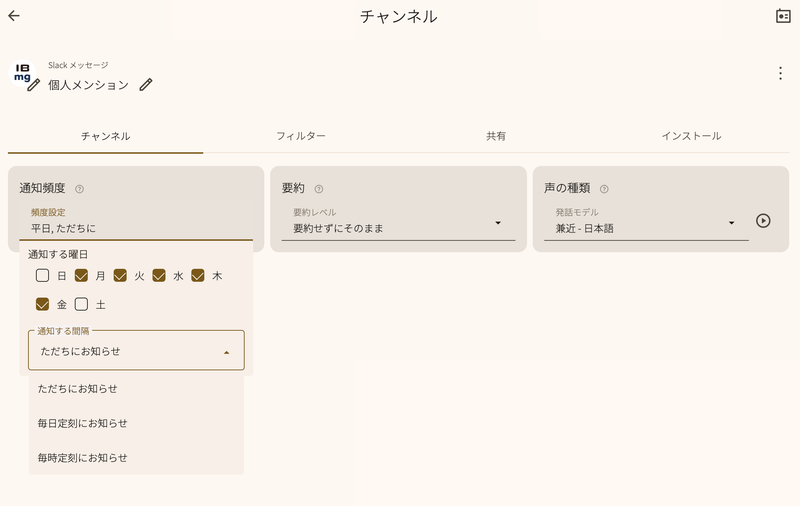Edit the 個人メンション name with pencil

[x=146, y=85]
